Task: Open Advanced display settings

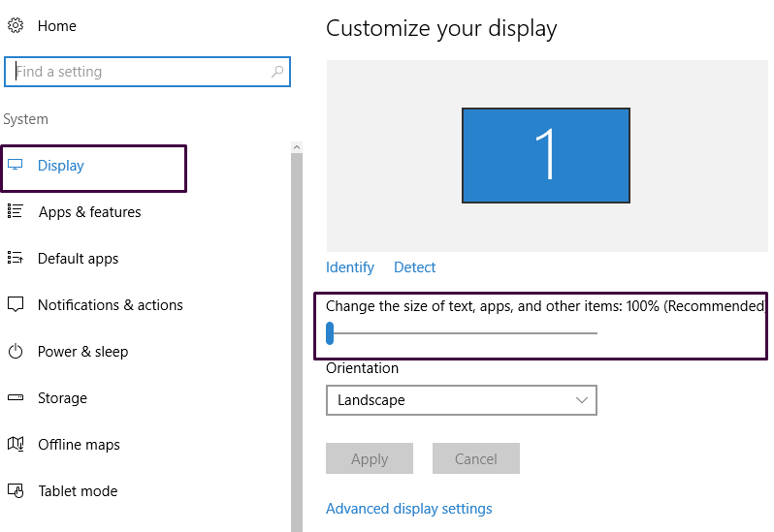Action: [x=408, y=509]
